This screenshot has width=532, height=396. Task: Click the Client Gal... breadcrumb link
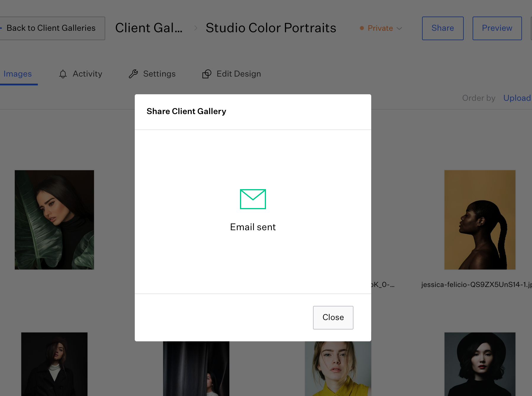[x=149, y=28]
